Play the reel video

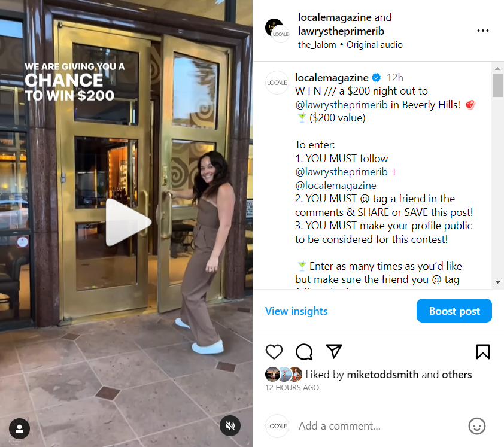click(128, 222)
